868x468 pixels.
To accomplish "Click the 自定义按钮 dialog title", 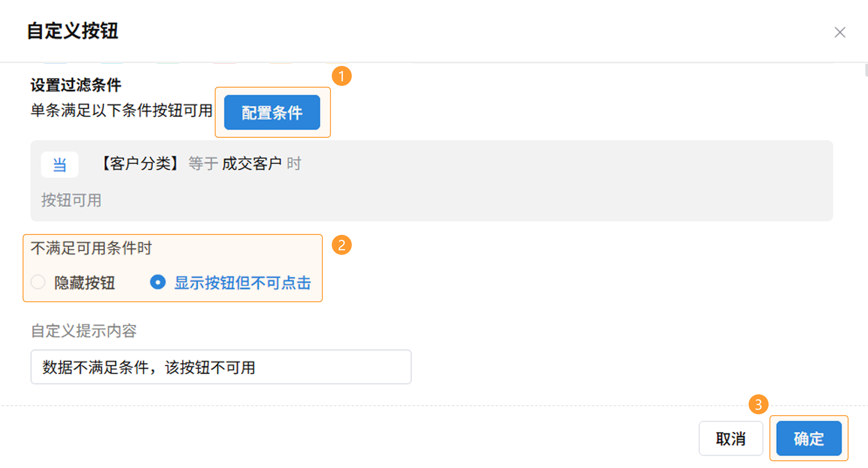I will point(73,31).
